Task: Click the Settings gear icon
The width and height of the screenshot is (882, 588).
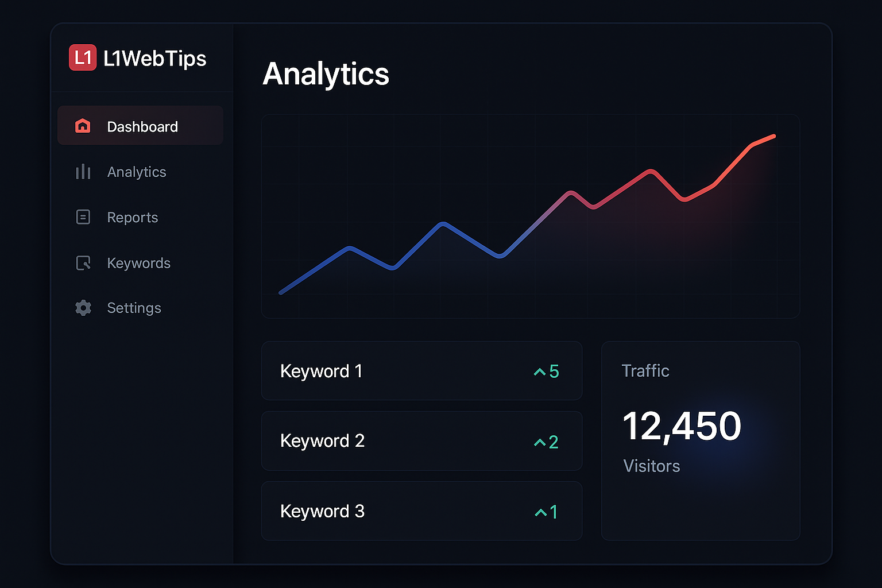Action: [83, 308]
